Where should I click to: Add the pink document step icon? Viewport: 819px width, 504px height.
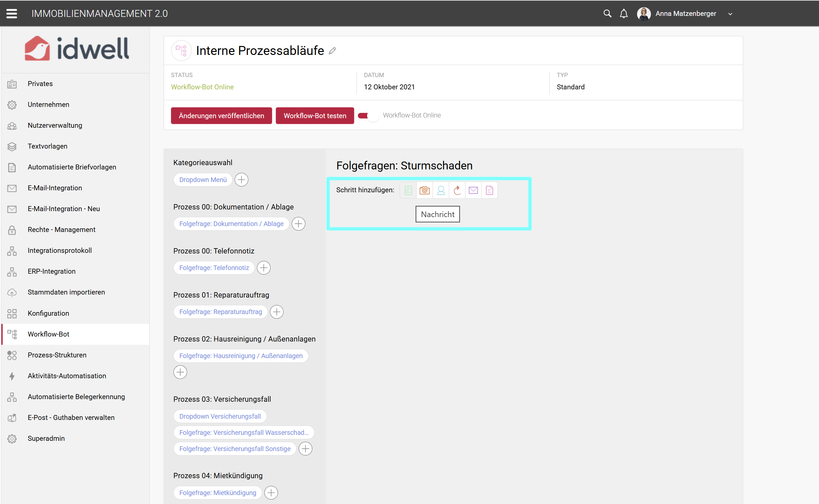(489, 190)
